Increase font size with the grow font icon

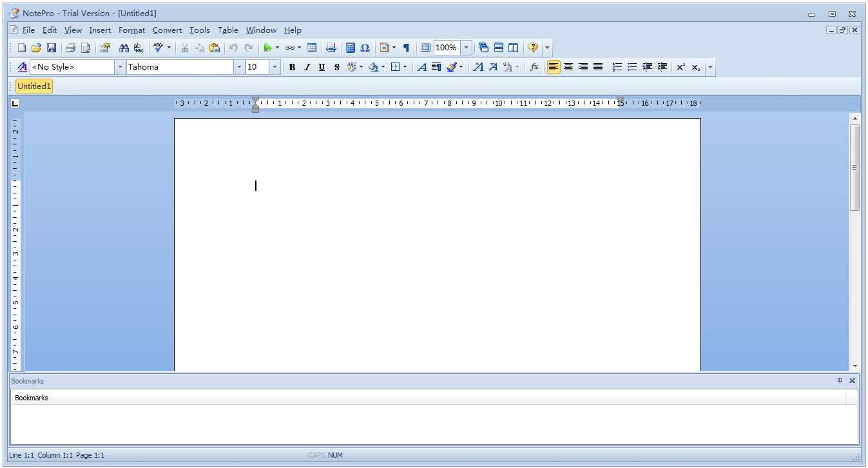pos(478,67)
